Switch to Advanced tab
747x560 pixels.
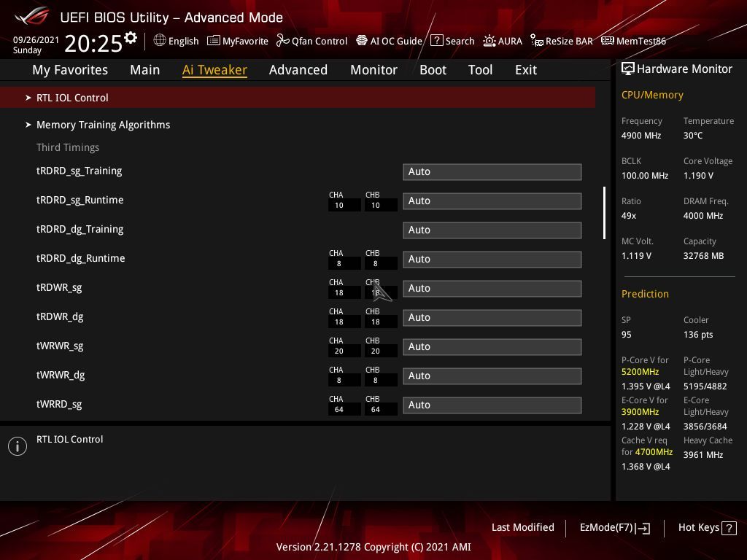click(x=298, y=70)
